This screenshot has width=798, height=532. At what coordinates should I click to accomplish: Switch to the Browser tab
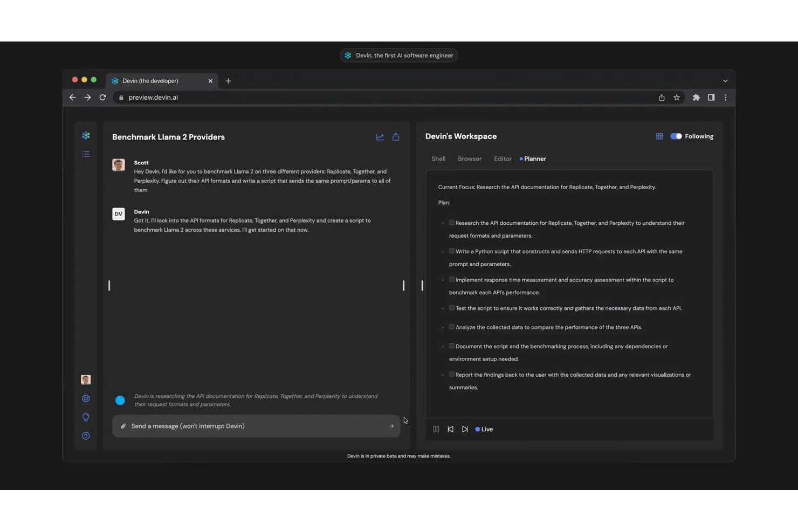pyautogui.click(x=470, y=159)
